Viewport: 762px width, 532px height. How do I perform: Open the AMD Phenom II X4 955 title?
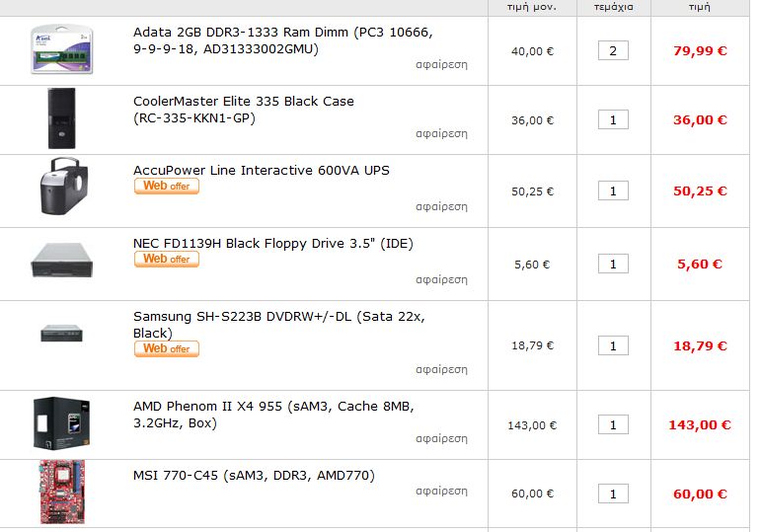click(273, 415)
